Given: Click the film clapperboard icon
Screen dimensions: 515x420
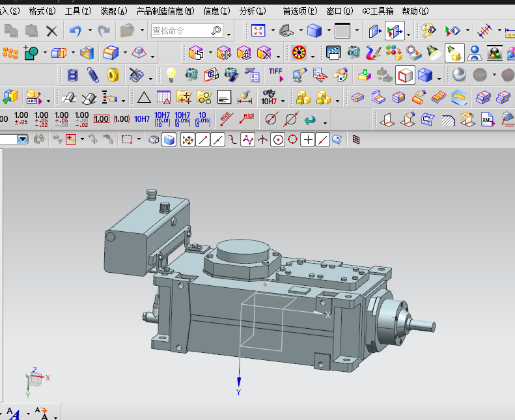Looking at the screenshot, I should [x=333, y=53].
